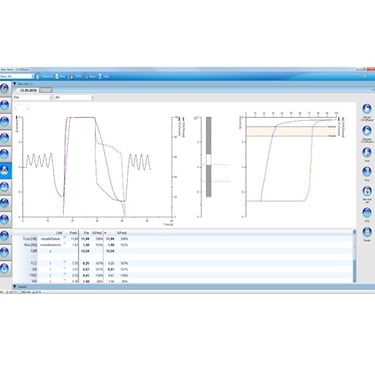Image resolution: width=375 pixels, height=380 pixels.
Task: Click the ninth round icon in left sidebar
Action: [x=4, y=219]
